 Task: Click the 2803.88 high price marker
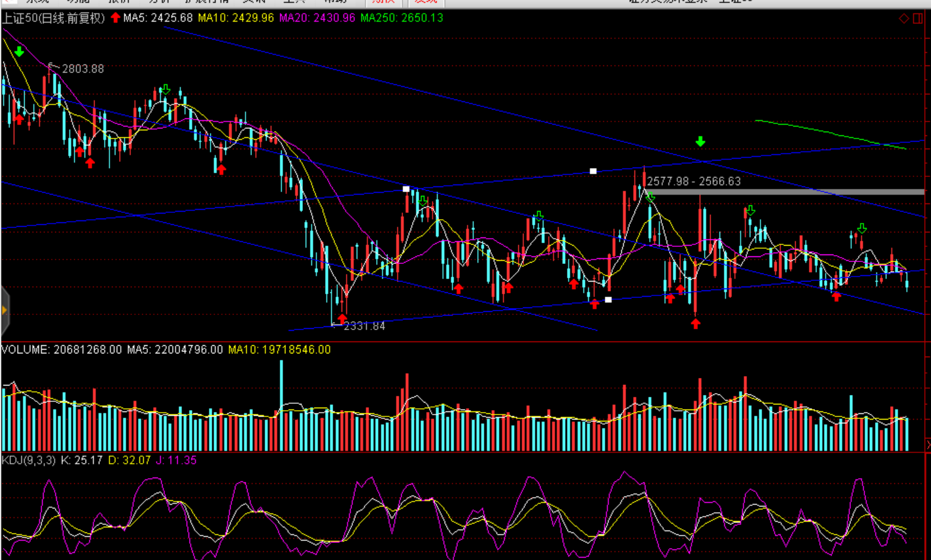pos(82,69)
